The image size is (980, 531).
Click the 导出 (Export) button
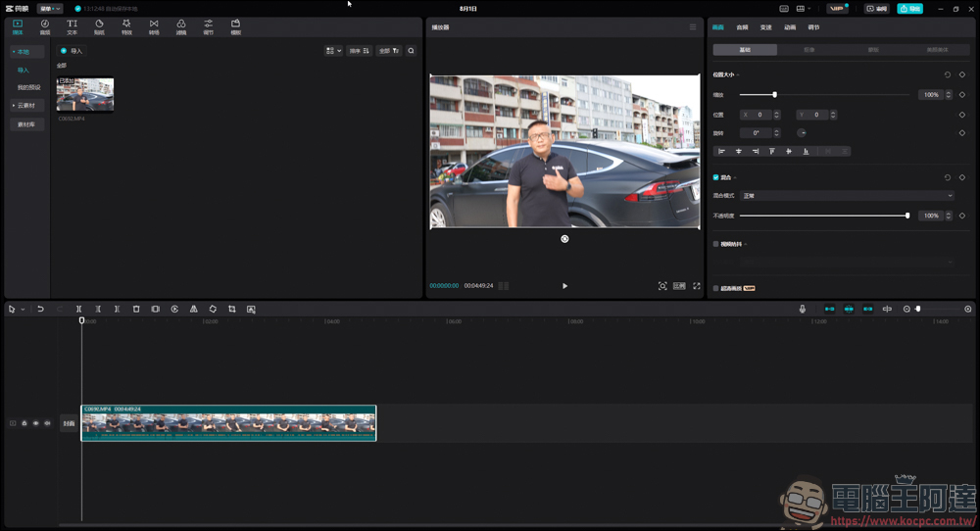909,8
